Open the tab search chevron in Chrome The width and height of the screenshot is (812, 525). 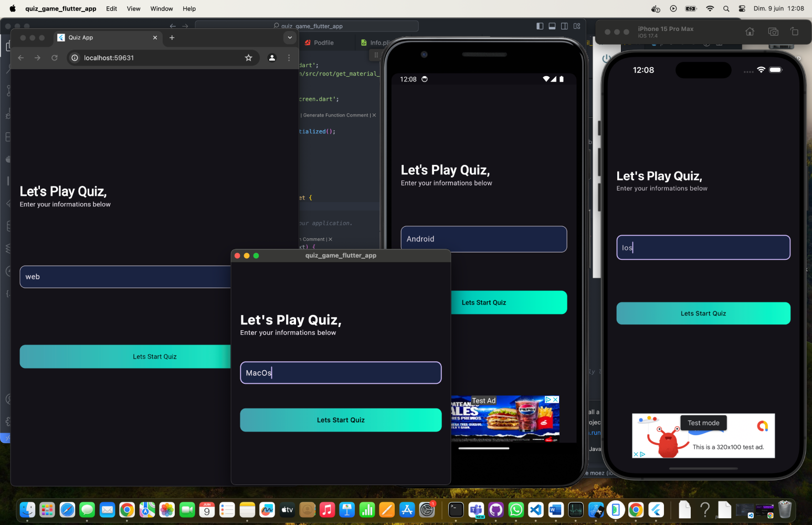(x=290, y=37)
